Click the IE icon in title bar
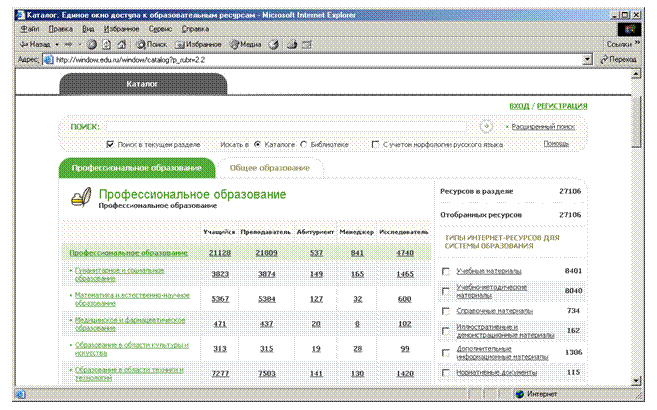Screen dimensions: 657x410 [x=20, y=15]
